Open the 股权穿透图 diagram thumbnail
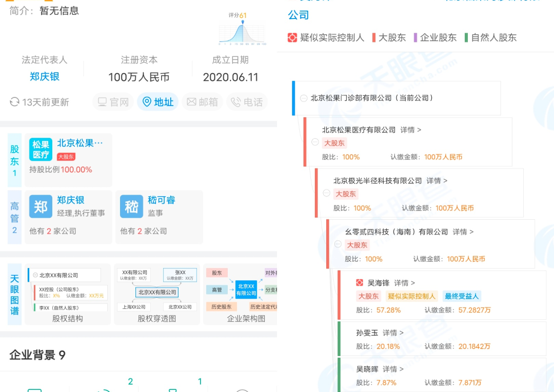554x392 pixels. tap(157, 295)
